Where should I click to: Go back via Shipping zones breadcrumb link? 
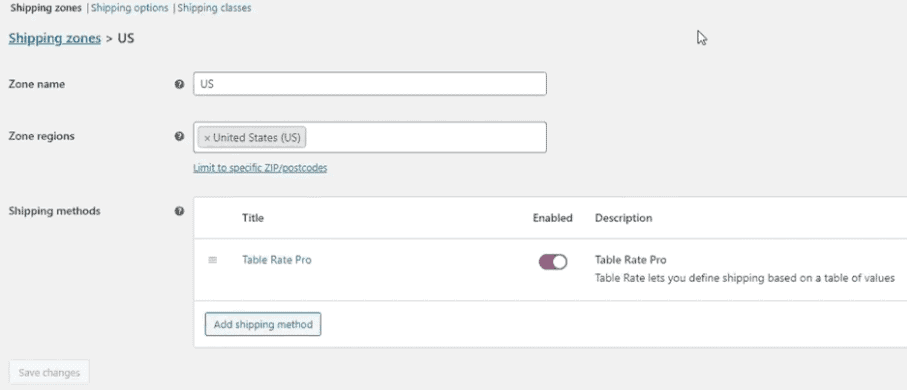(x=54, y=39)
